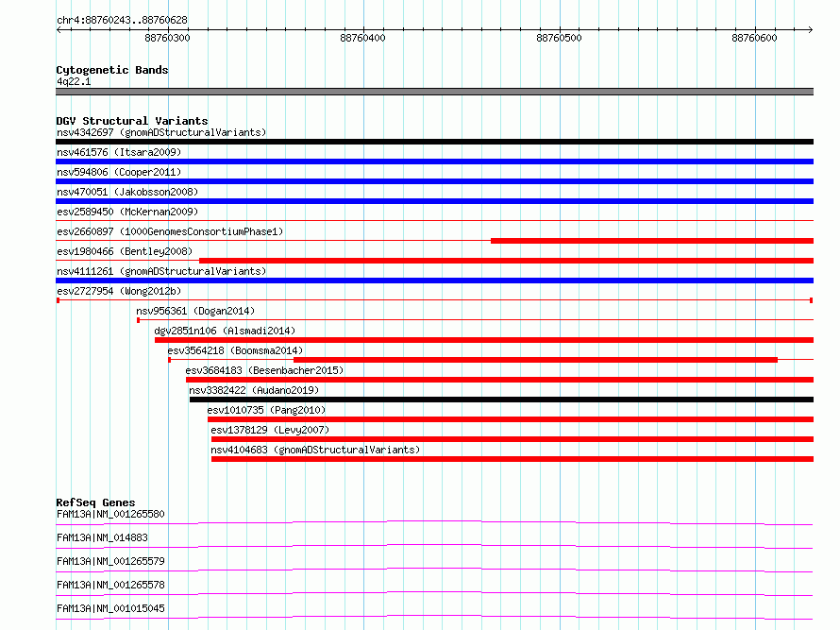840x630 pixels.
Task: Click the gray 4q22.1 cytogenetic band bar
Action: [434, 92]
